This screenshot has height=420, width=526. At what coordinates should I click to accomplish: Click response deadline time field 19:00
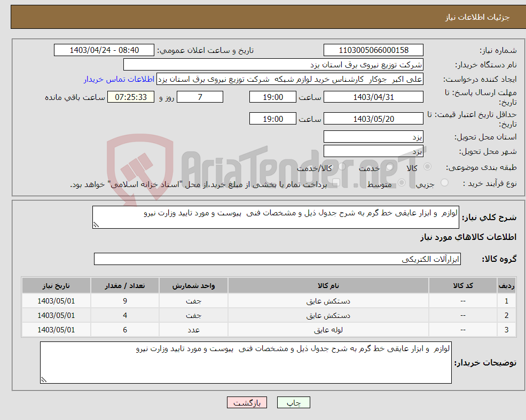pos(273,97)
